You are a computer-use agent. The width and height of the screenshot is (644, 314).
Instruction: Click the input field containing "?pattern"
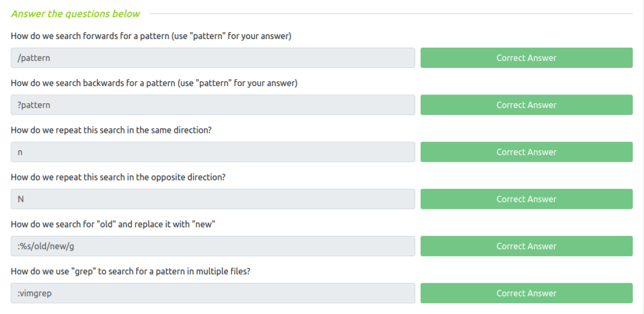[213, 105]
